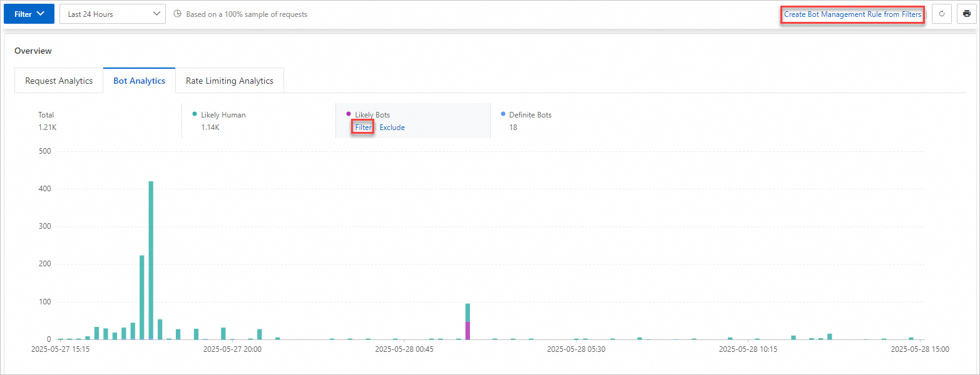Click the Likely Human 1.14K value
The width and height of the screenshot is (980, 375).
[210, 127]
